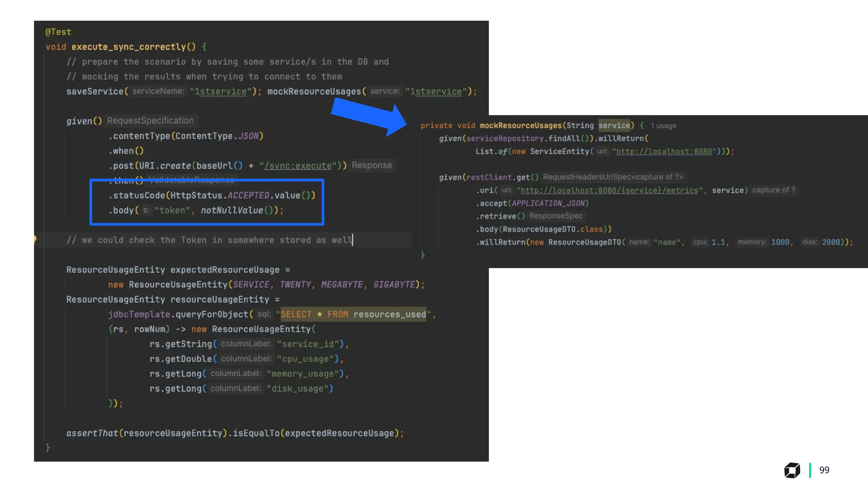The image size is (868, 488).
Task: Click the RequestSpecification inlay hint
Action: [150, 121]
